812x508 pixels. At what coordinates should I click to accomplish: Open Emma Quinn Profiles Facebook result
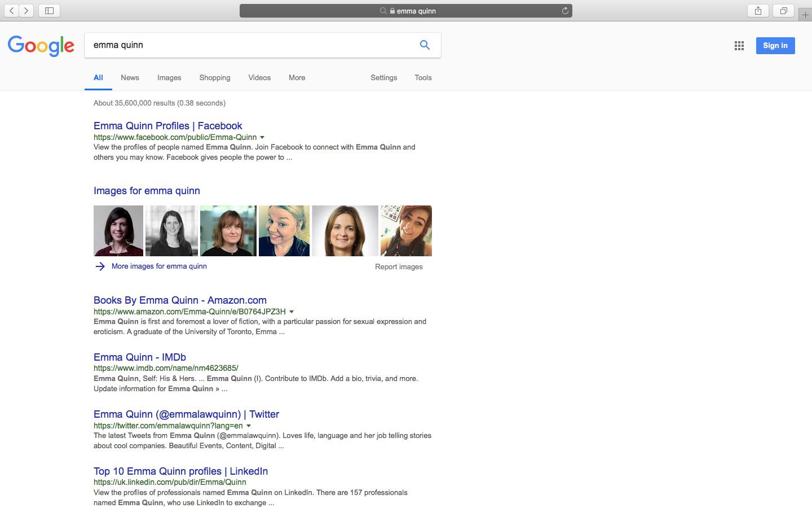[x=168, y=126]
